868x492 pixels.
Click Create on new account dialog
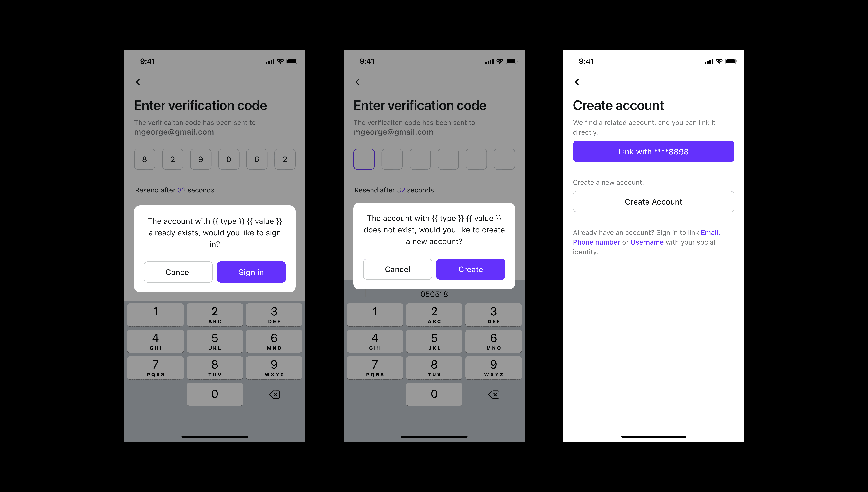coord(470,269)
